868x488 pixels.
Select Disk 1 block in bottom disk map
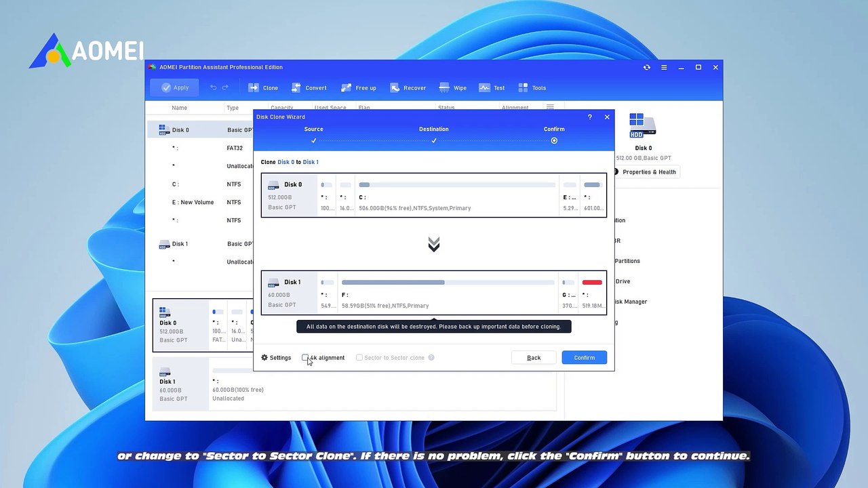[x=180, y=384]
